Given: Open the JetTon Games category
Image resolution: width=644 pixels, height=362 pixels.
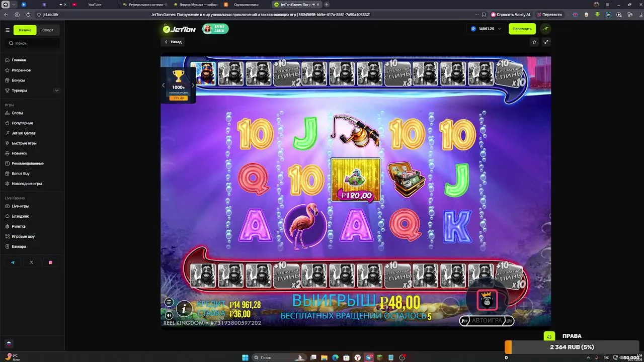Looking at the screenshot, I should (x=24, y=133).
